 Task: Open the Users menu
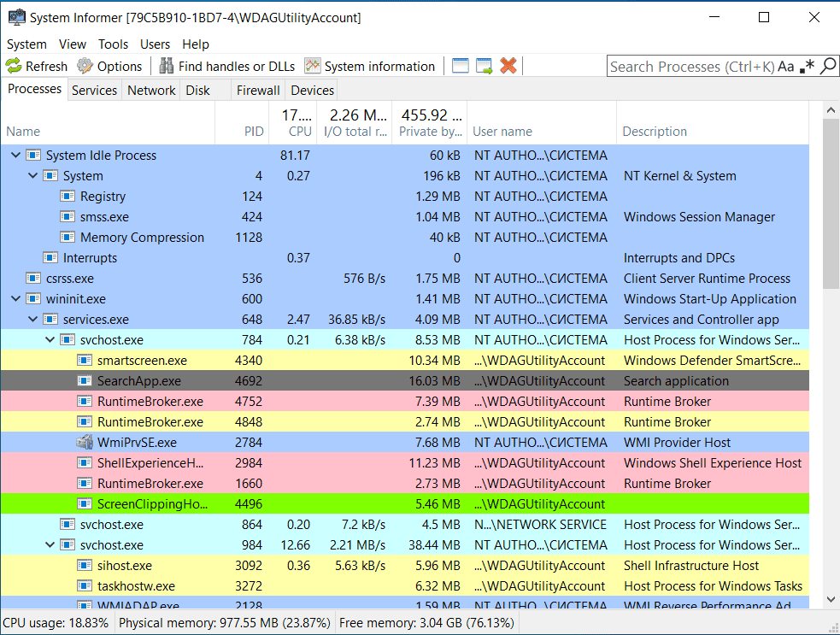(155, 44)
